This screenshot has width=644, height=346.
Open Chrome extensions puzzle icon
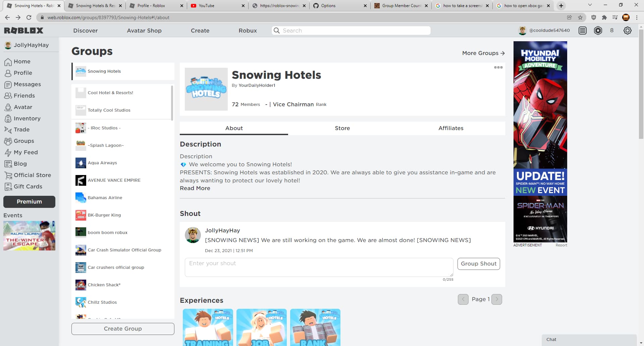[x=604, y=17]
